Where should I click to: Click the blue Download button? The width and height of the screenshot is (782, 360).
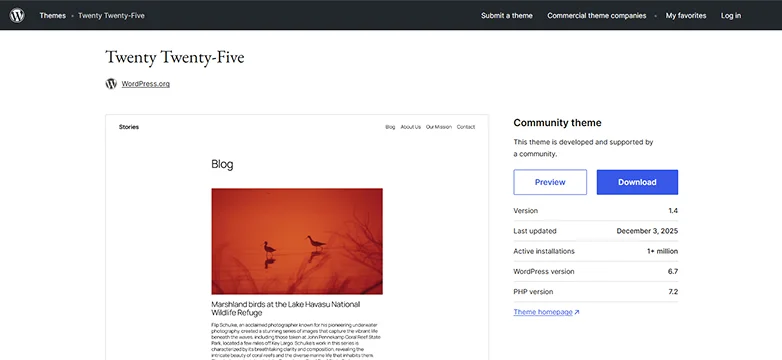pyautogui.click(x=637, y=182)
